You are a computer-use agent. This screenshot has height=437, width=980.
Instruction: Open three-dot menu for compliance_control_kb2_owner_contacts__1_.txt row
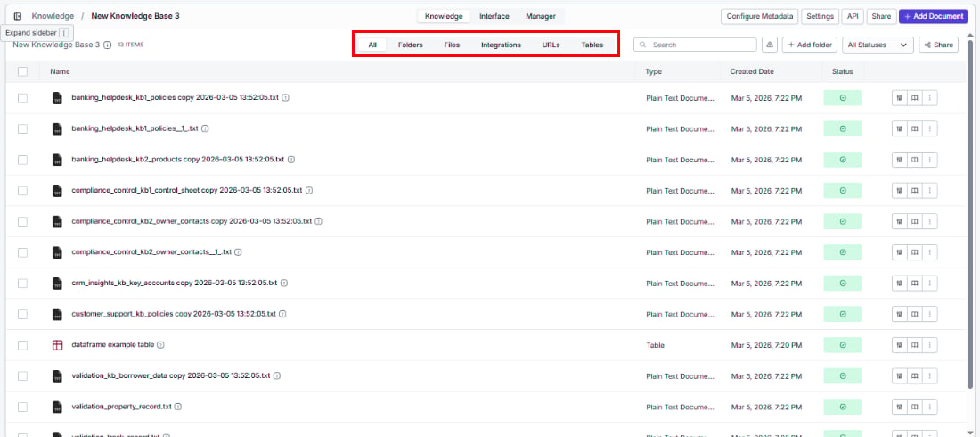(930, 252)
